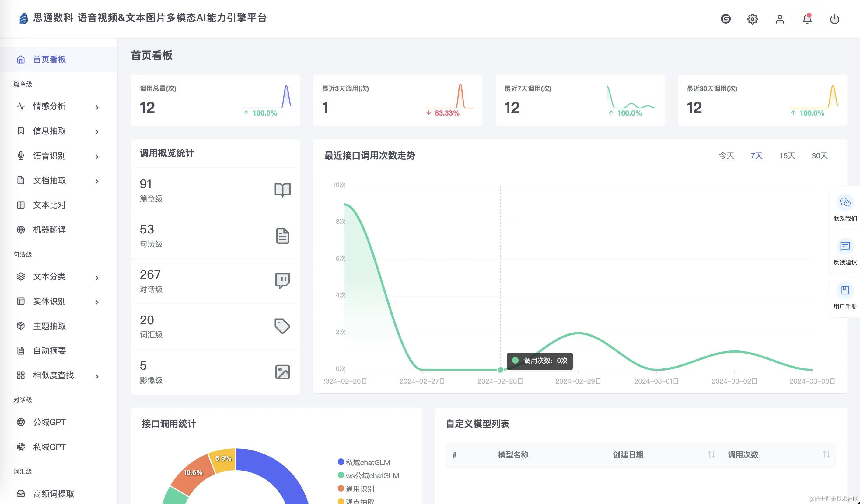Image resolution: width=860 pixels, height=504 pixels.
Task: Expand the 文本分类 submenu
Action: tap(97, 278)
